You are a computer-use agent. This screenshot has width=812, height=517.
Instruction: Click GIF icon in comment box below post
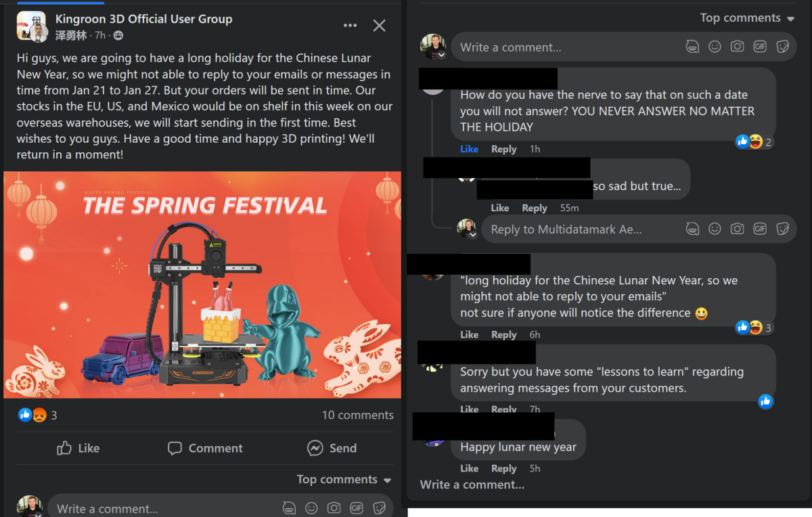(x=357, y=508)
